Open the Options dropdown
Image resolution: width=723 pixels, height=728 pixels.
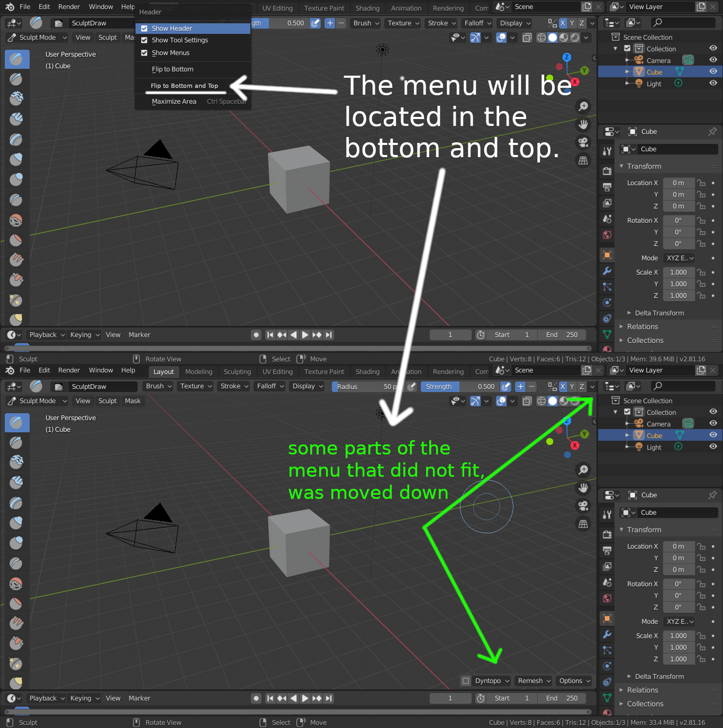point(574,681)
